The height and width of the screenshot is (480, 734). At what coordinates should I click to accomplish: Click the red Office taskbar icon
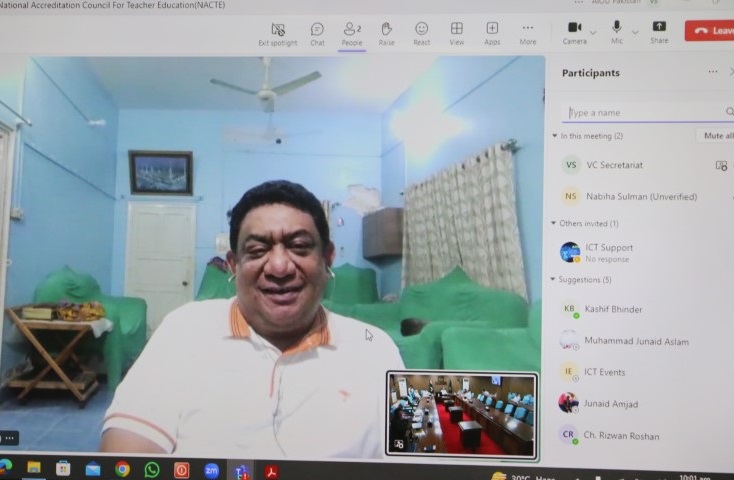(x=182, y=470)
